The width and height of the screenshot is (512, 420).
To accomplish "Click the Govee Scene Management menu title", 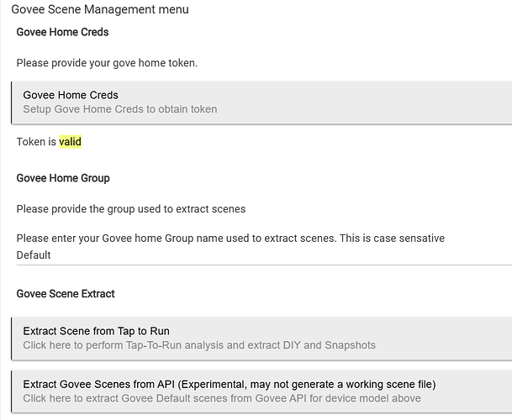I will tap(100, 10).
